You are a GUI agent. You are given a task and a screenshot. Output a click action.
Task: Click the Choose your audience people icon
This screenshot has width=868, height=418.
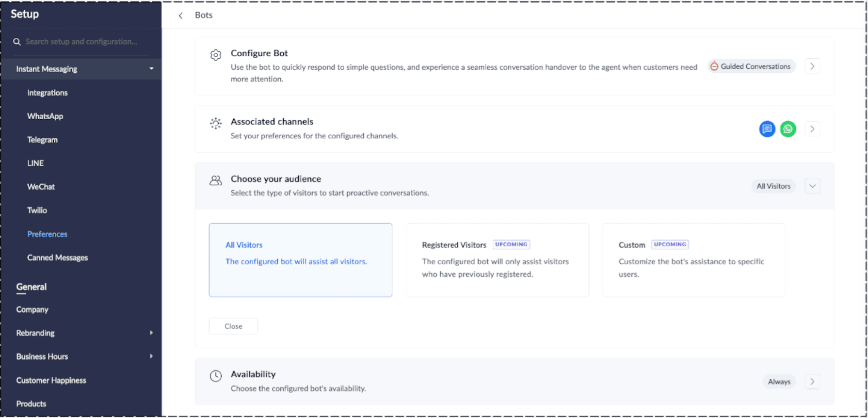pyautogui.click(x=216, y=180)
